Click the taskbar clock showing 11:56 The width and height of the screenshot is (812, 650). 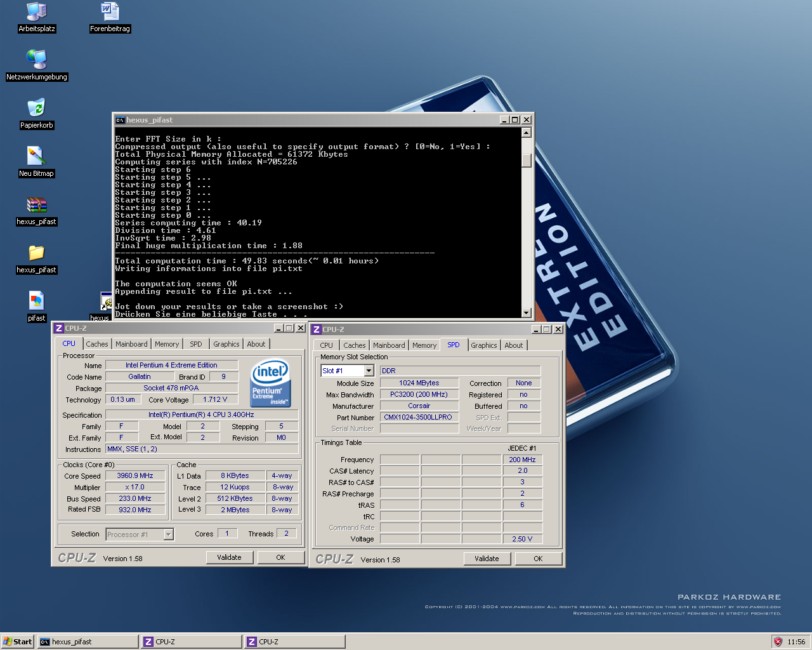(796, 642)
